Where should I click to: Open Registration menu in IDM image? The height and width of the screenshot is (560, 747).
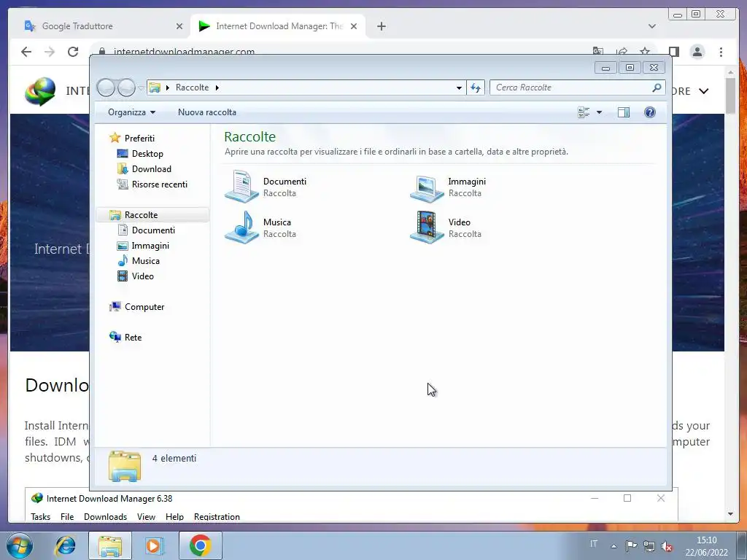click(217, 517)
